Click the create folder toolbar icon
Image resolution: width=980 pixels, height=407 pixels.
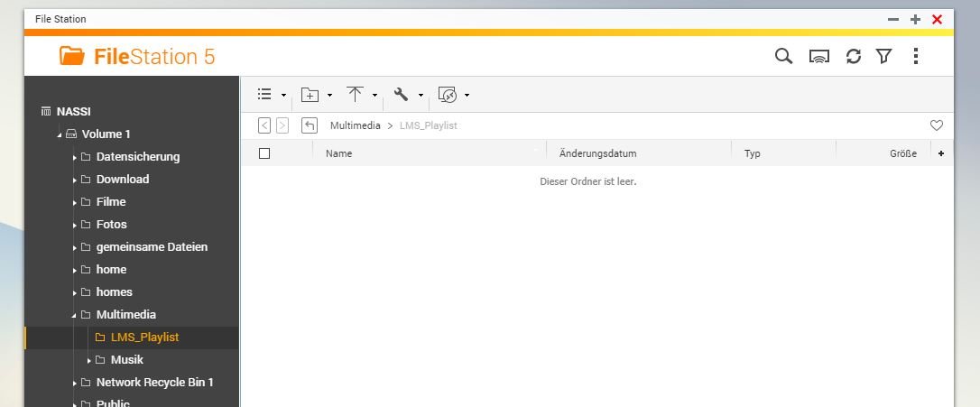(x=310, y=95)
